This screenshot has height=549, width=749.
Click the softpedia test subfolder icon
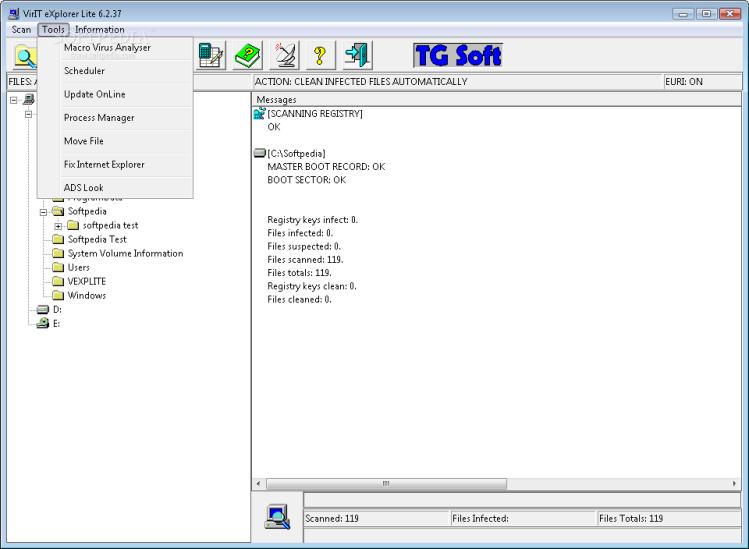click(x=73, y=225)
